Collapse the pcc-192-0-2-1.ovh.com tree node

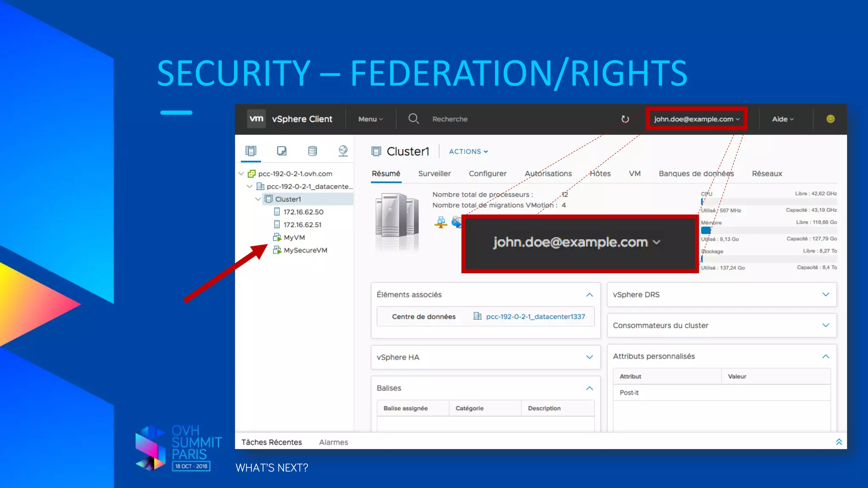(241, 174)
